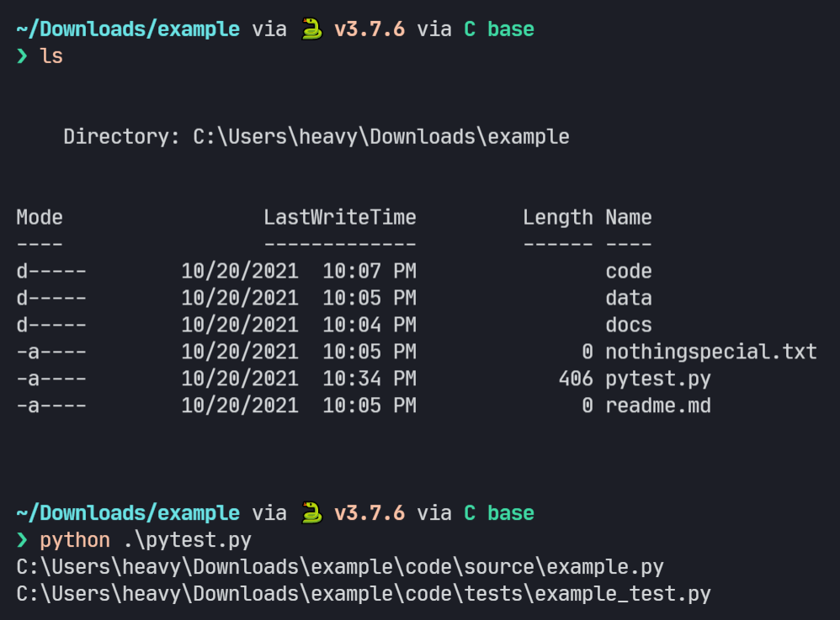This screenshot has width=840, height=620.
Task: Click the green prompt arrow before ls
Action: pyautogui.click(x=22, y=56)
